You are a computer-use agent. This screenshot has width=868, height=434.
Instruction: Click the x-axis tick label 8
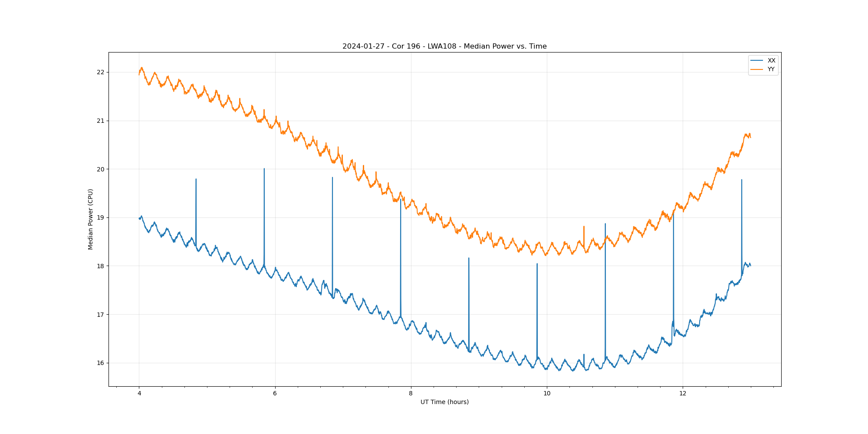411,394
